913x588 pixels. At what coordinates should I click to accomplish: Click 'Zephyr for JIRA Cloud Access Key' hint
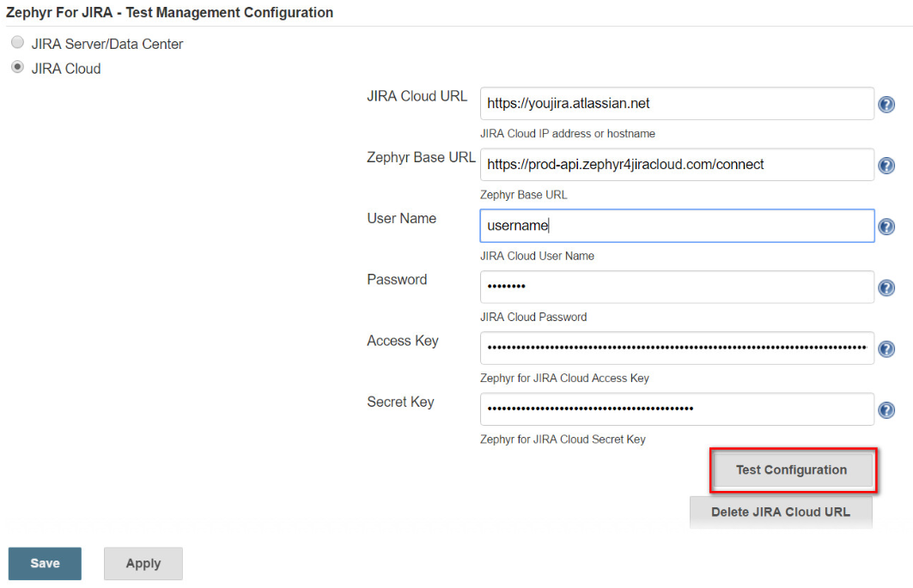point(565,379)
